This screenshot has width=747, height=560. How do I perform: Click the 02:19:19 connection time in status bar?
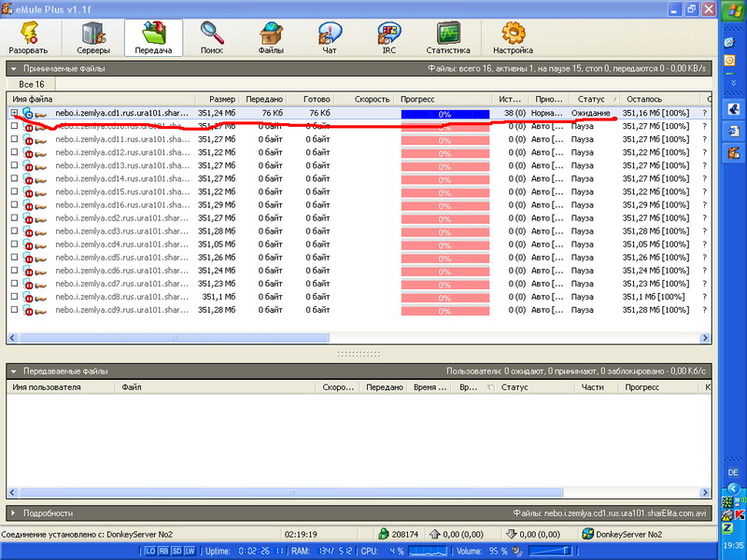(301, 534)
